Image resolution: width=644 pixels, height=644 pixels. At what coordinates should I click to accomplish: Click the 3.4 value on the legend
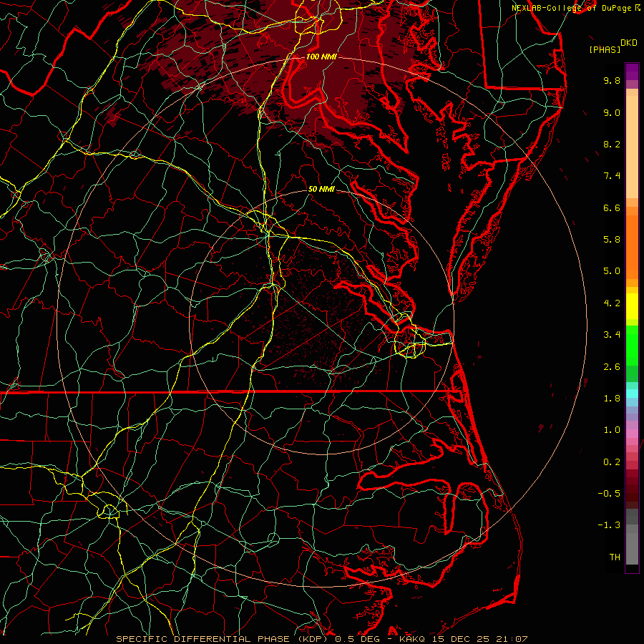point(612,335)
